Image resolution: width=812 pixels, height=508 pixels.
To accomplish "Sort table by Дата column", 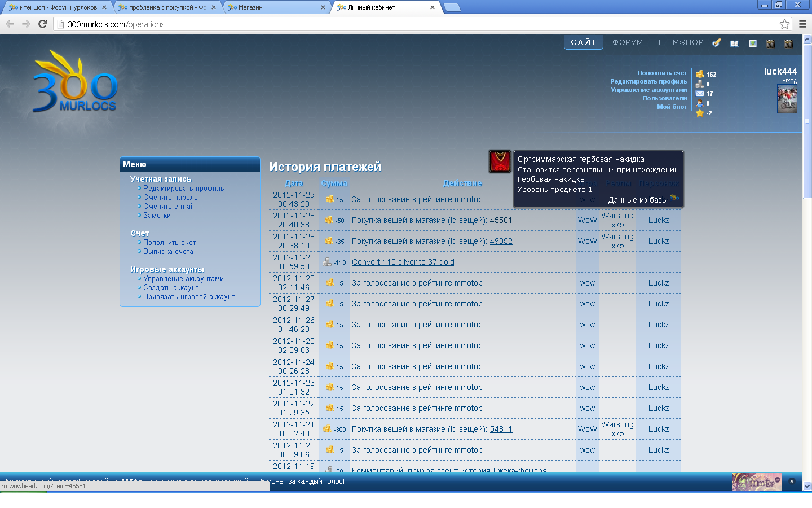I will 294,183.
